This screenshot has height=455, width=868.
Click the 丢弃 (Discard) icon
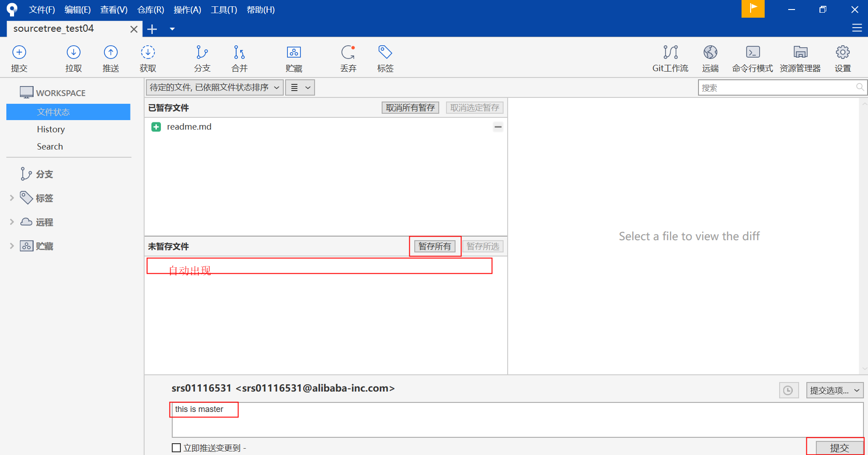348,58
